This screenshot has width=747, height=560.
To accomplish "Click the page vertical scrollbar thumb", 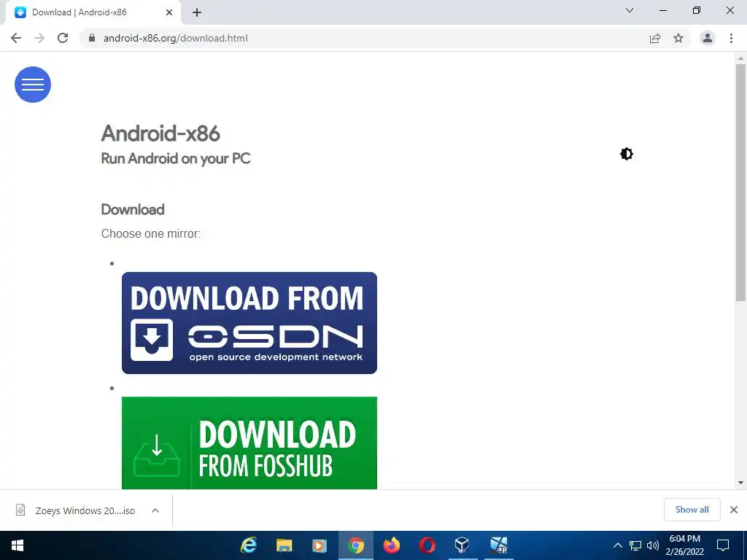I will click(740, 182).
